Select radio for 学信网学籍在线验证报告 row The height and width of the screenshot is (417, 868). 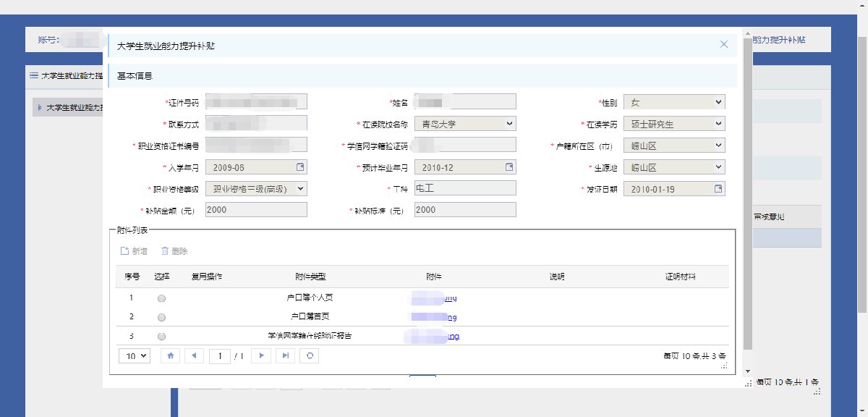(x=161, y=337)
